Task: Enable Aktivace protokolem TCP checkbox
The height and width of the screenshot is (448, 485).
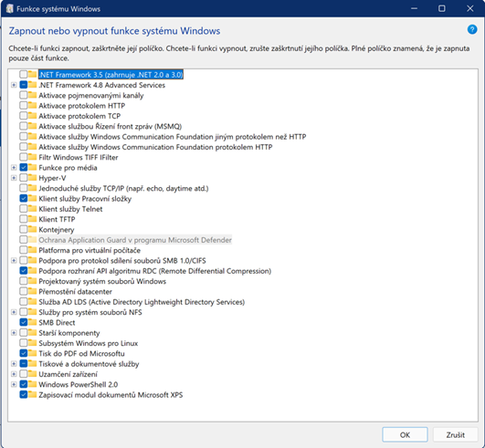Action: [x=23, y=116]
